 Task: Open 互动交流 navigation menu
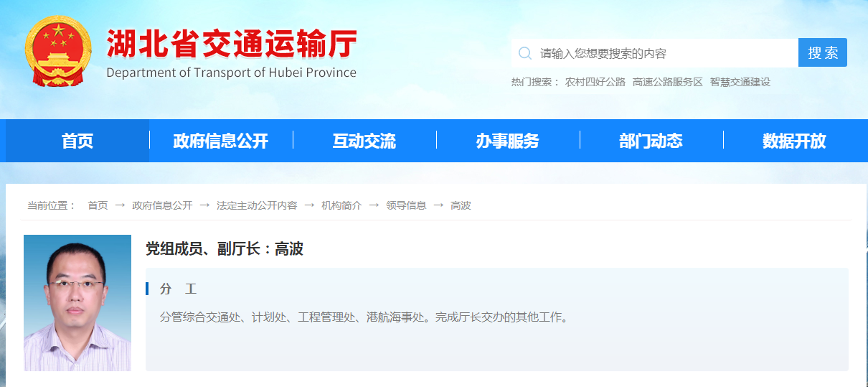[364, 141]
